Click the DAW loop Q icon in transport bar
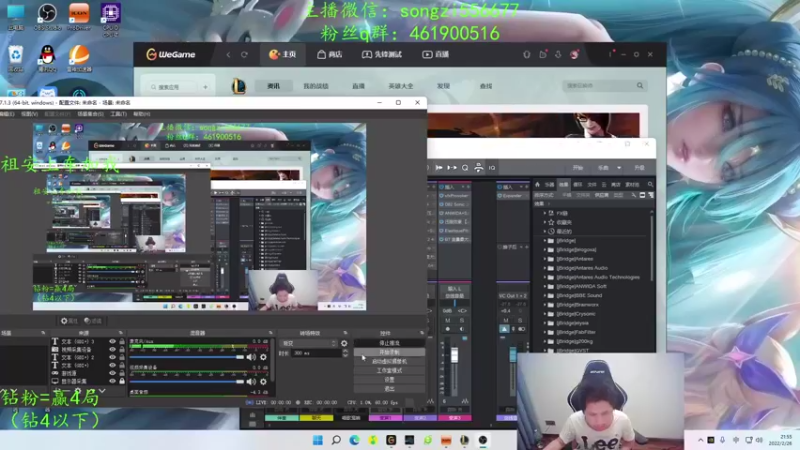800x450 pixels. coord(465,168)
